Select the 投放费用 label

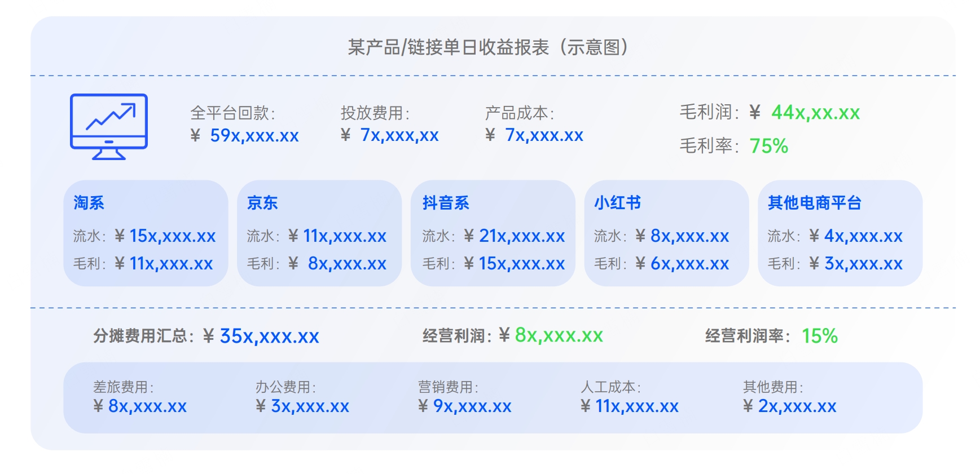click(x=375, y=113)
